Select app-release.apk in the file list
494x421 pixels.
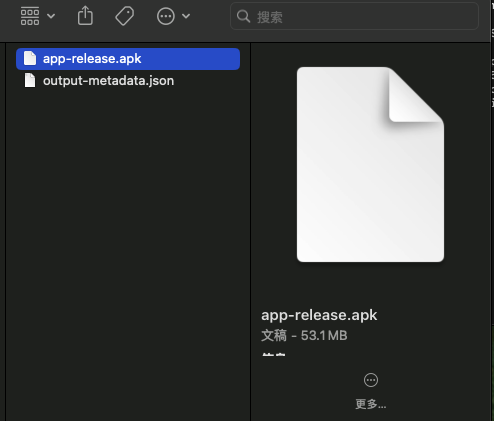[128, 59]
